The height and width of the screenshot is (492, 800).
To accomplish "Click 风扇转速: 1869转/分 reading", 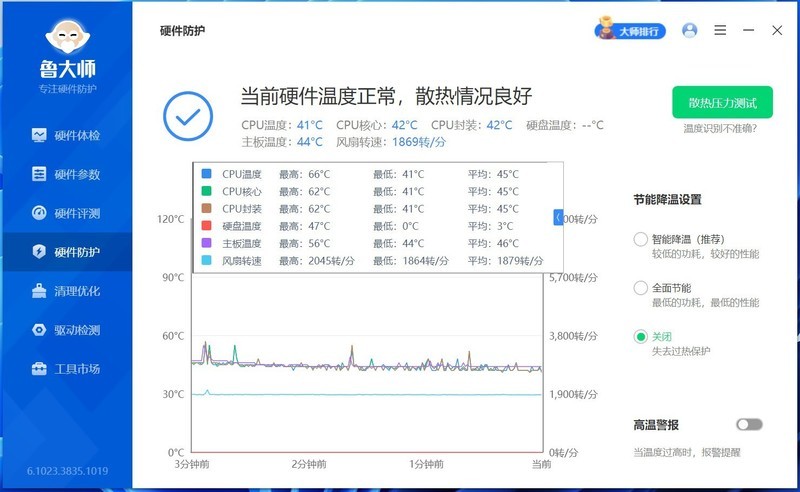I will point(391,142).
